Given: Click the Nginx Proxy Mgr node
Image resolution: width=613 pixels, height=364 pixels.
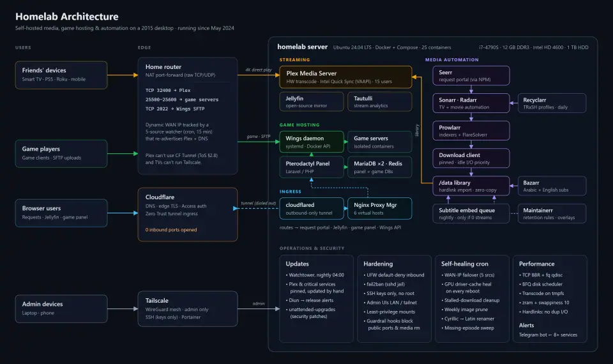Looking at the screenshot, I should (x=379, y=208).
